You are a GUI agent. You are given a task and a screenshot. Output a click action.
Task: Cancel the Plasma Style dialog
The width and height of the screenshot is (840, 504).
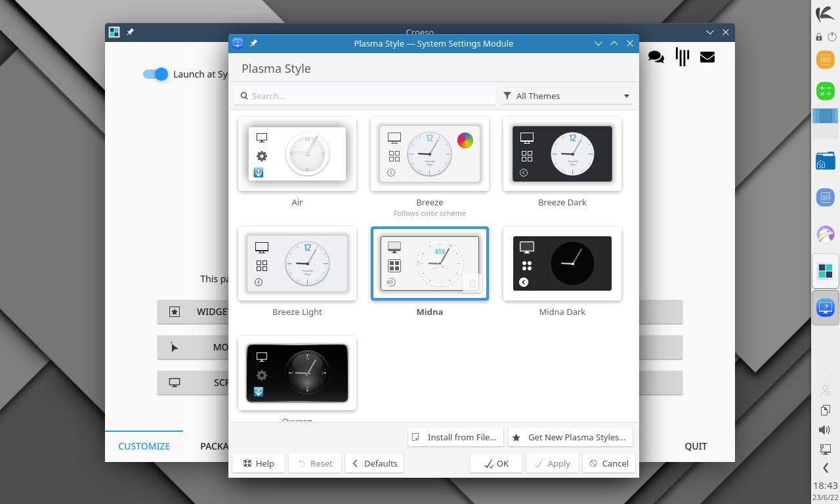pos(608,463)
